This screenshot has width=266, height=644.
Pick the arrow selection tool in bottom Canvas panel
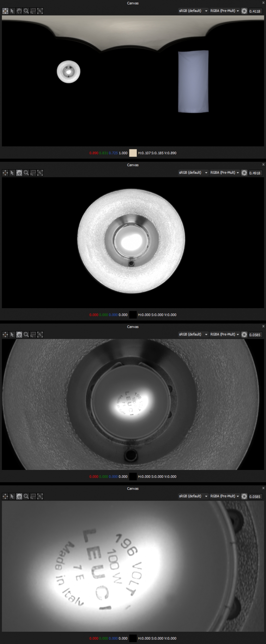click(x=12, y=496)
